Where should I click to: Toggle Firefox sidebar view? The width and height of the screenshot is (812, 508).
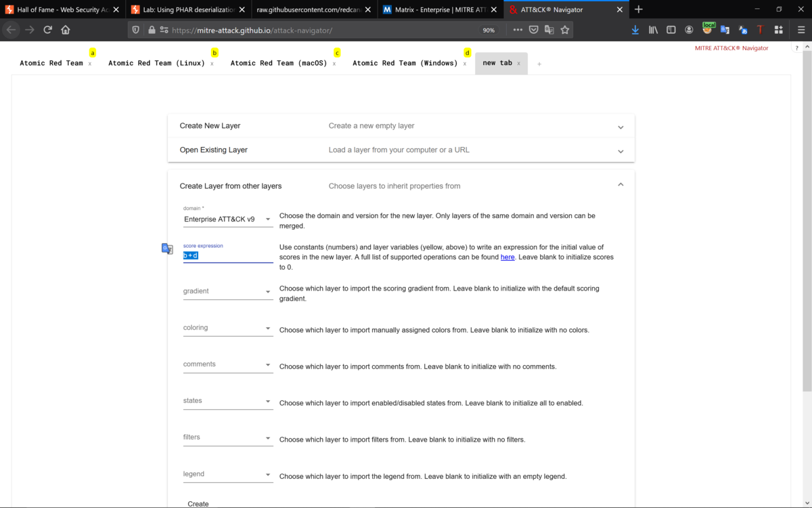point(671,30)
